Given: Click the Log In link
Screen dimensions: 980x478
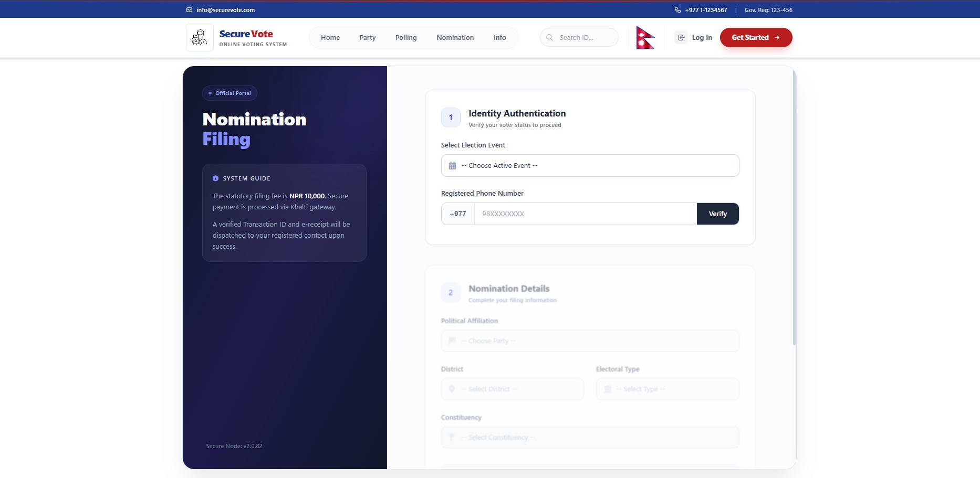Looking at the screenshot, I should (x=702, y=38).
